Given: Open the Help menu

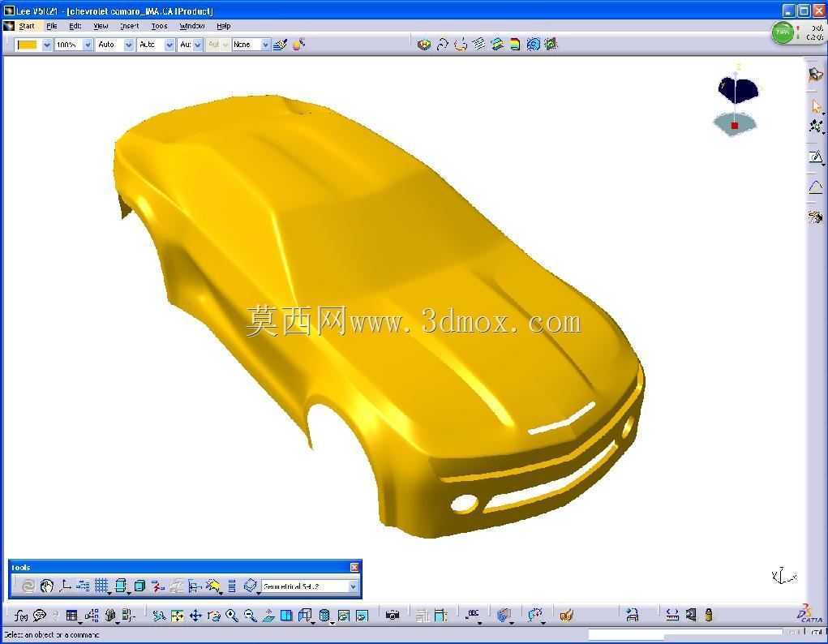Looking at the screenshot, I should tap(223, 26).
